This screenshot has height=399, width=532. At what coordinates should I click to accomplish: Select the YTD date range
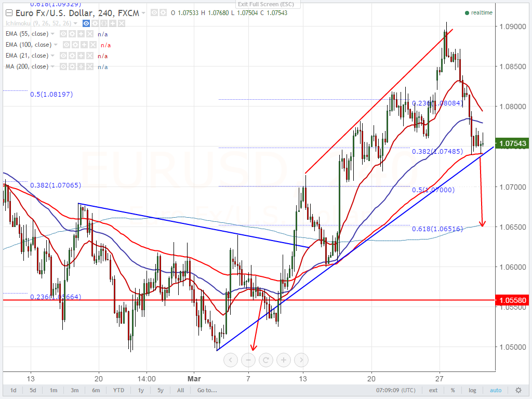(x=118, y=390)
